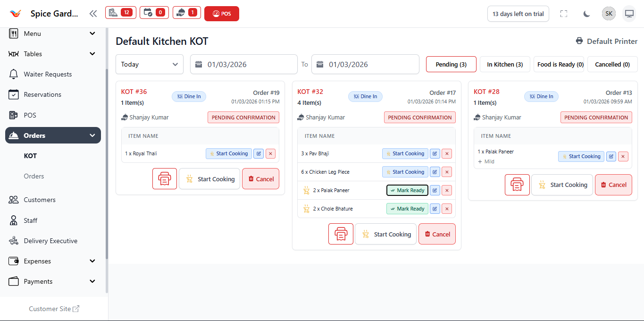
Task: Open the Today date range dropdown
Action: 149,64
